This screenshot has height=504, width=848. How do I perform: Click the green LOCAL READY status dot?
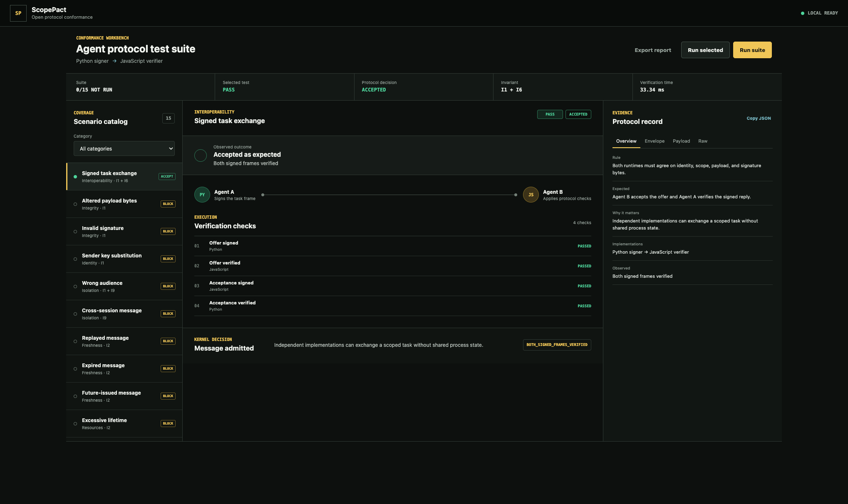(803, 13)
